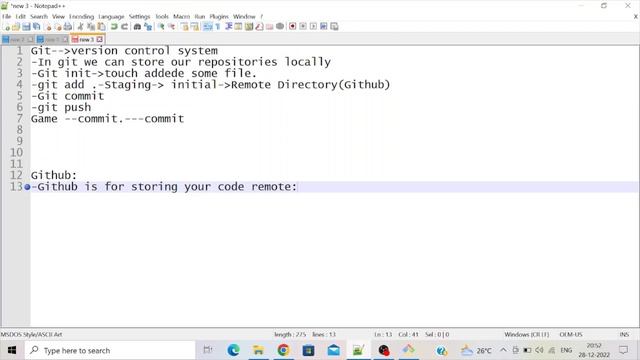This screenshot has width=640, height=360.
Task: Open the Window menu
Action: pyautogui.click(x=244, y=16)
